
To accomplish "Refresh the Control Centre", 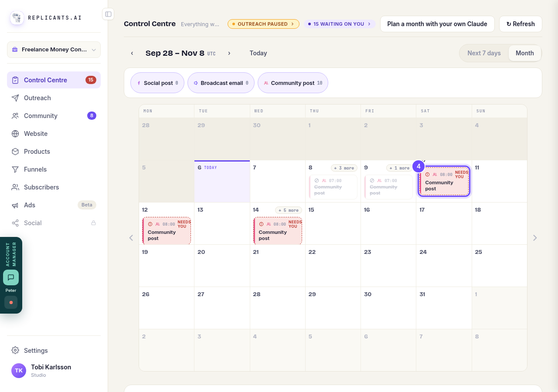I will 521,24.
